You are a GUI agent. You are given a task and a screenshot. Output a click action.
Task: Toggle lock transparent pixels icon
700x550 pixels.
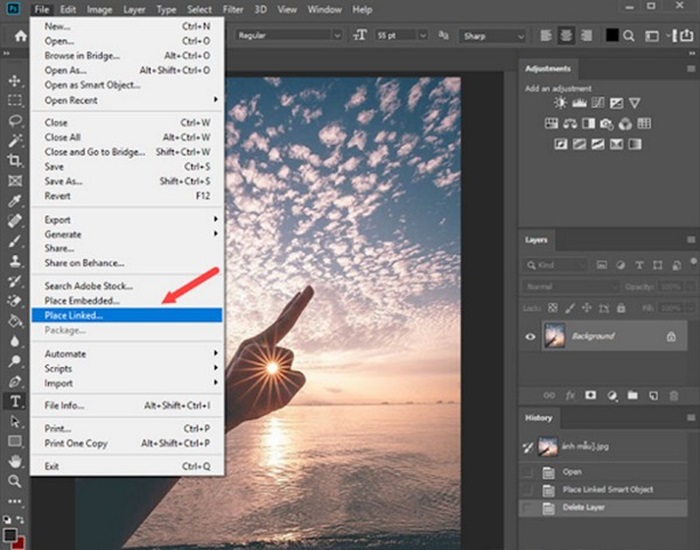point(553,308)
